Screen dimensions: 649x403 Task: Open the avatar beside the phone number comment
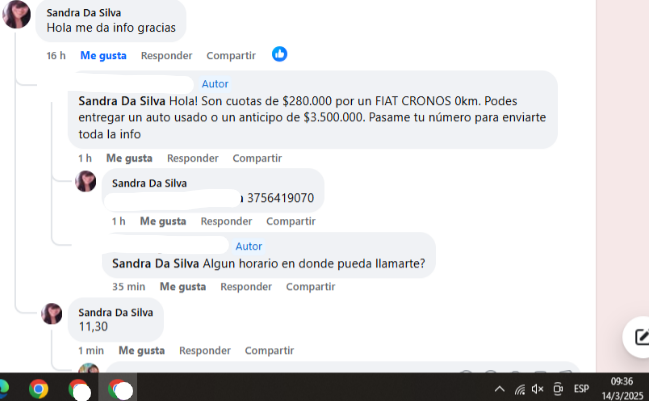[x=86, y=181]
